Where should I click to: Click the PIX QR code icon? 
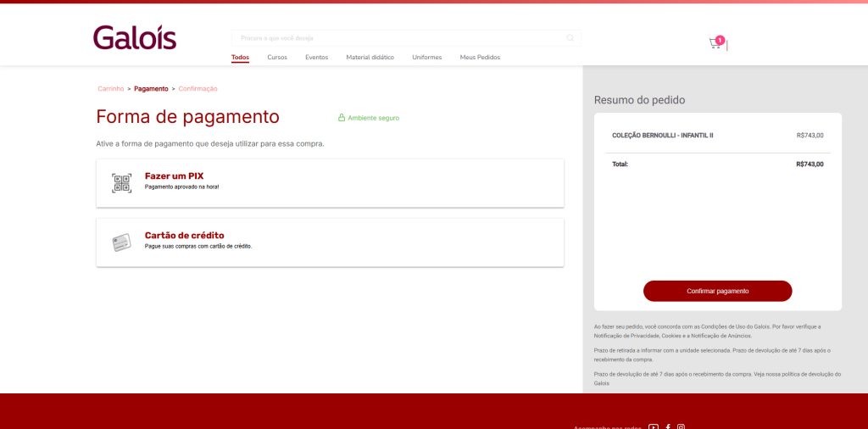tap(121, 183)
